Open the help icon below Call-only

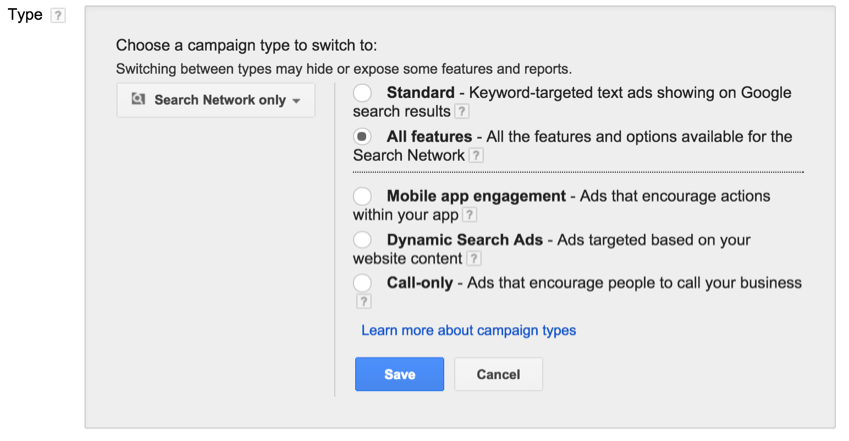point(363,301)
